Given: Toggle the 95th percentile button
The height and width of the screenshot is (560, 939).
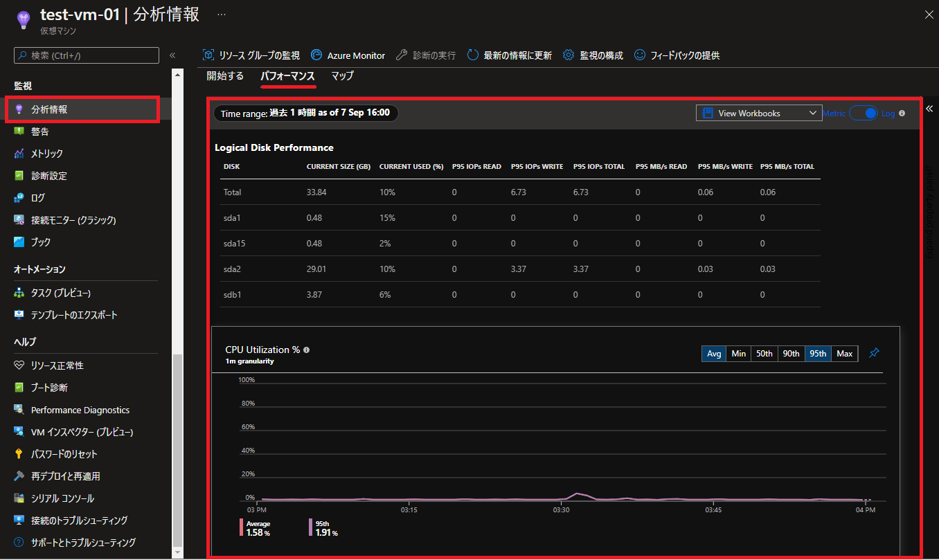Looking at the screenshot, I should tap(819, 354).
